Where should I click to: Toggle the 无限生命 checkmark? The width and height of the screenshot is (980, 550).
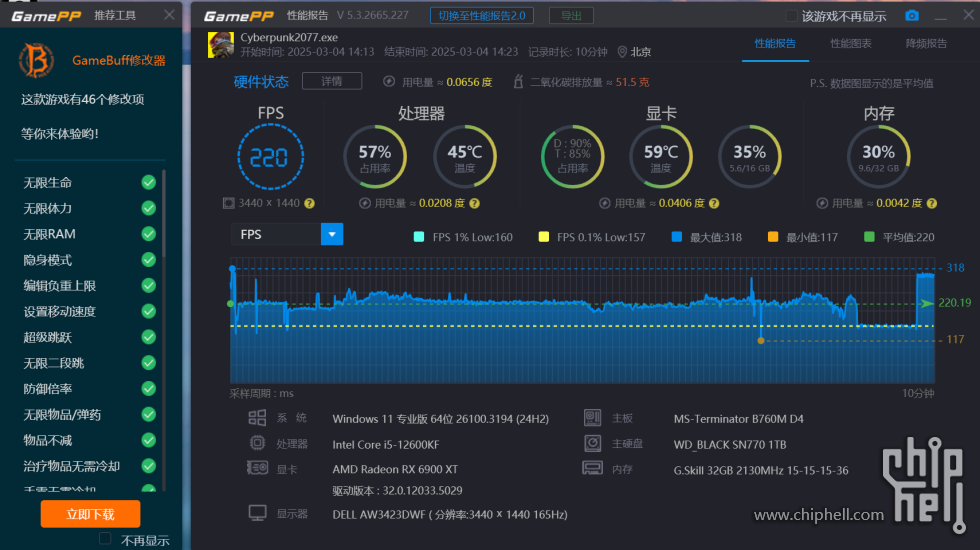pos(148,182)
